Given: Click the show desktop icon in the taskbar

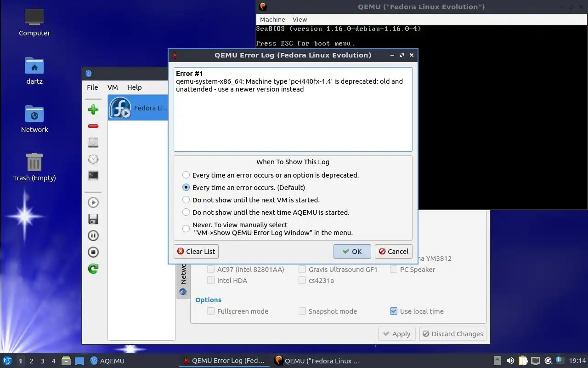Looking at the screenshot, I should coord(79,361).
